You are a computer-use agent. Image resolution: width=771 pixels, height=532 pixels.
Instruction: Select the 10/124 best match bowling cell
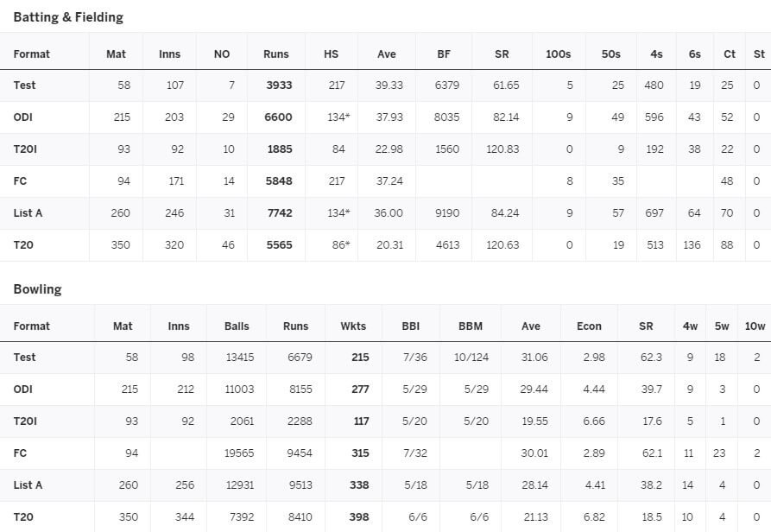coord(471,357)
